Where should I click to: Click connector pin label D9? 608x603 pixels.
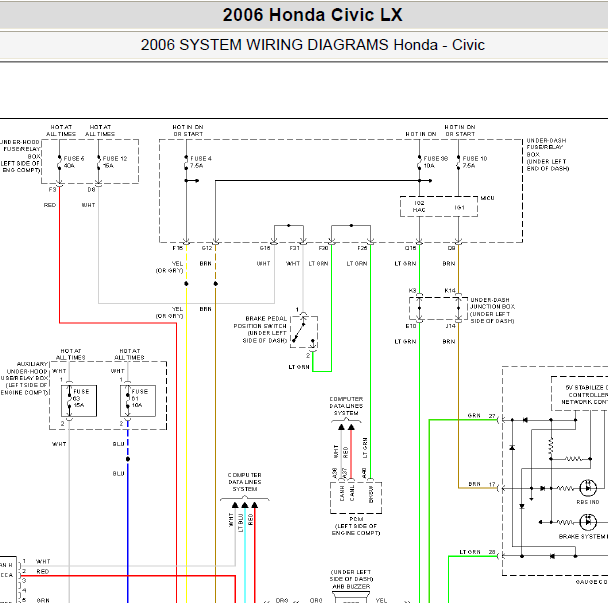[x=452, y=248]
